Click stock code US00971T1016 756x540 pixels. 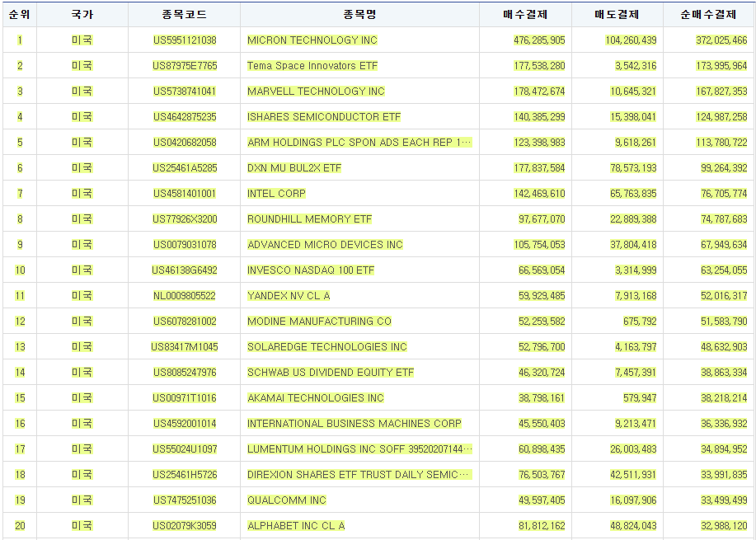click(185, 397)
